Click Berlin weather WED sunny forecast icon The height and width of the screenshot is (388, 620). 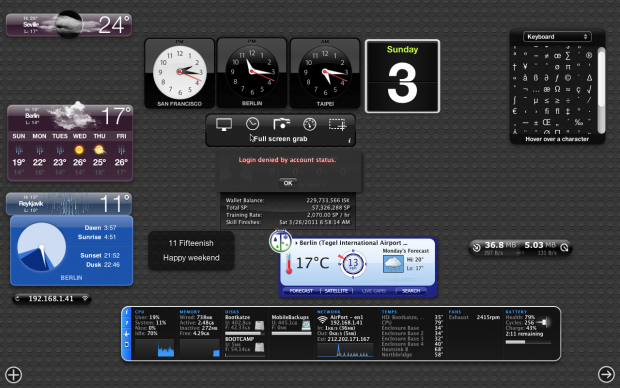79,150
